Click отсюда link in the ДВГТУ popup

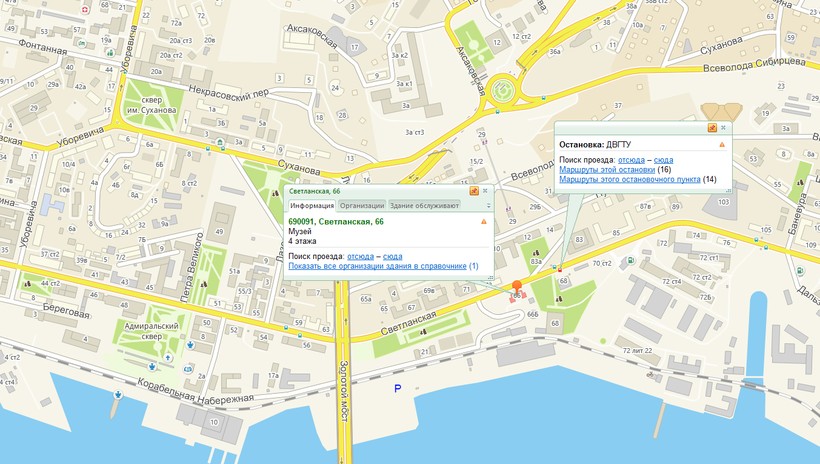pos(631,159)
